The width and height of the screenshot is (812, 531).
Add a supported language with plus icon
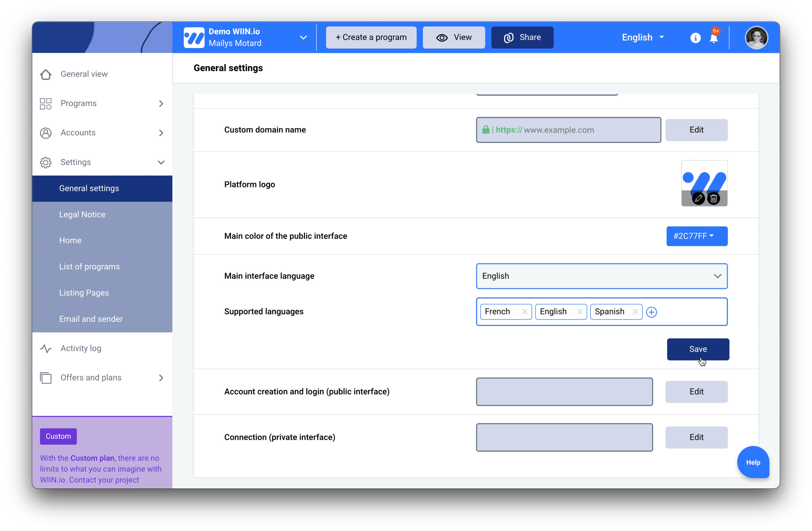click(x=651, y=312)
